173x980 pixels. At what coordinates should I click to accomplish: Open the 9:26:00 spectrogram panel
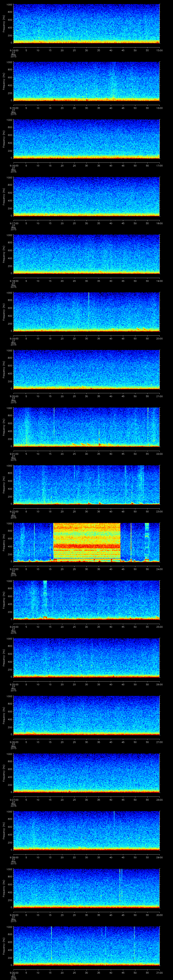pyautogui.click(x=86, y=716)
